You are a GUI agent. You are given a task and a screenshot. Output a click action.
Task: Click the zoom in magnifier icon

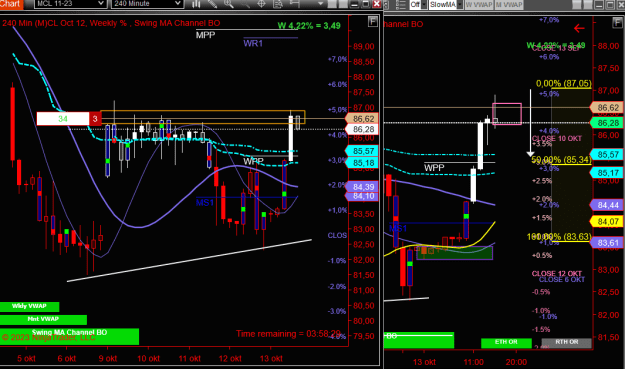tap(229, 4)
